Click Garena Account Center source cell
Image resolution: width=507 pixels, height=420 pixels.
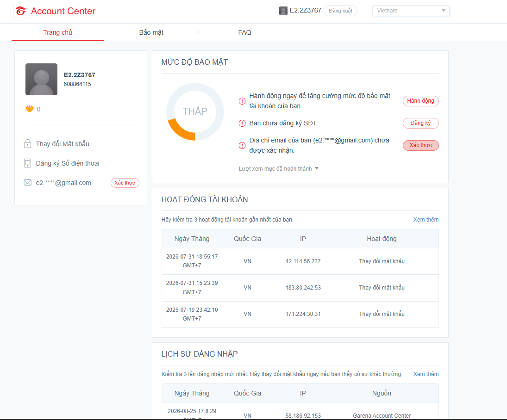coord(382,415)
